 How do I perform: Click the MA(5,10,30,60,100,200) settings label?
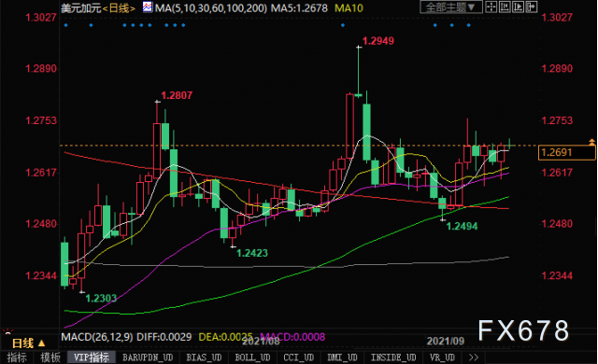(x=211, y=7)
